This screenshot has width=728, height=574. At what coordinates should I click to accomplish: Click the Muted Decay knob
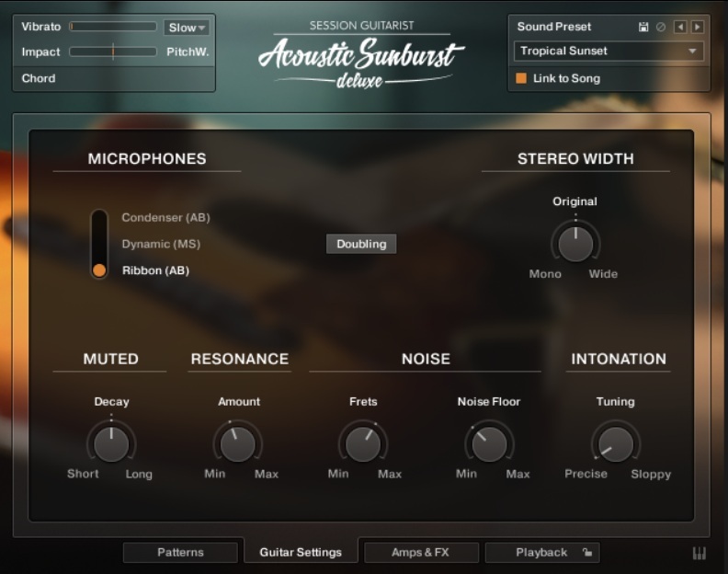coord(111,444)
